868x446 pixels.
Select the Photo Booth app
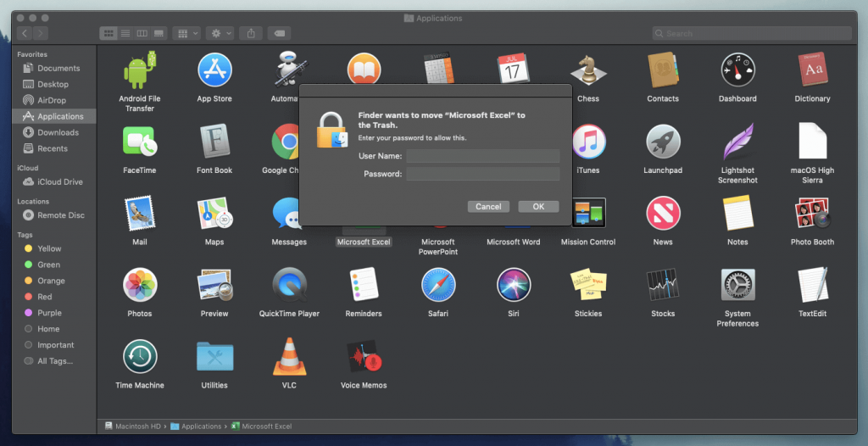coord(812,213)
